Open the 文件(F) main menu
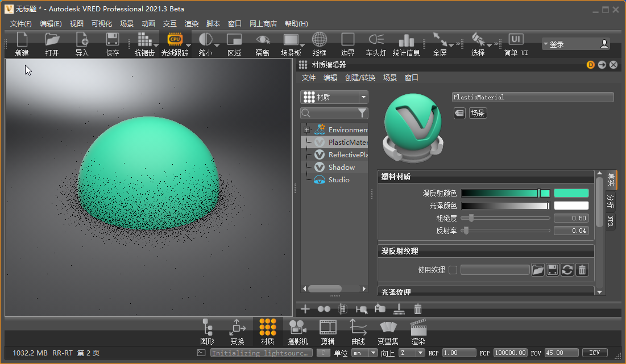This screenshot has height=364, width=626. (21, 23)
